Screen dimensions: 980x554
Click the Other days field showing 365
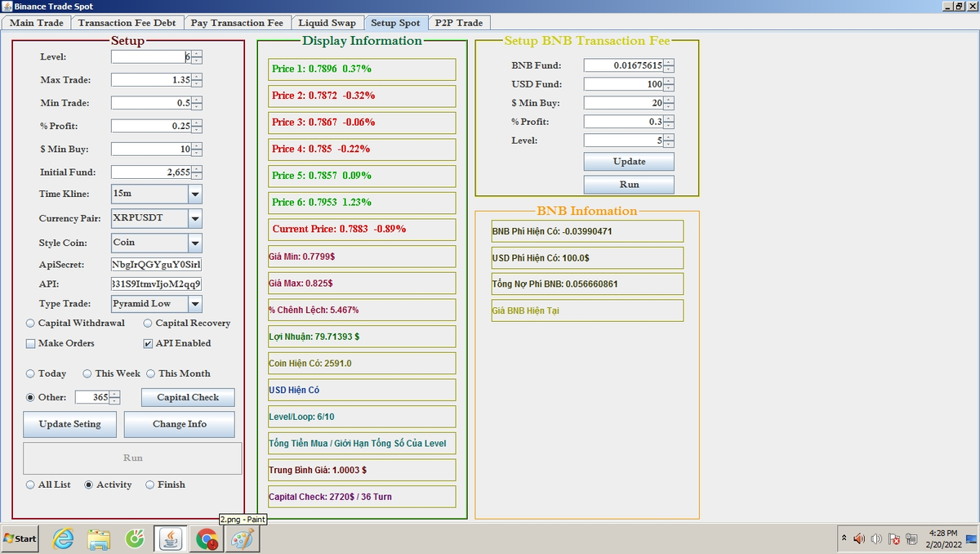(92, 397)
